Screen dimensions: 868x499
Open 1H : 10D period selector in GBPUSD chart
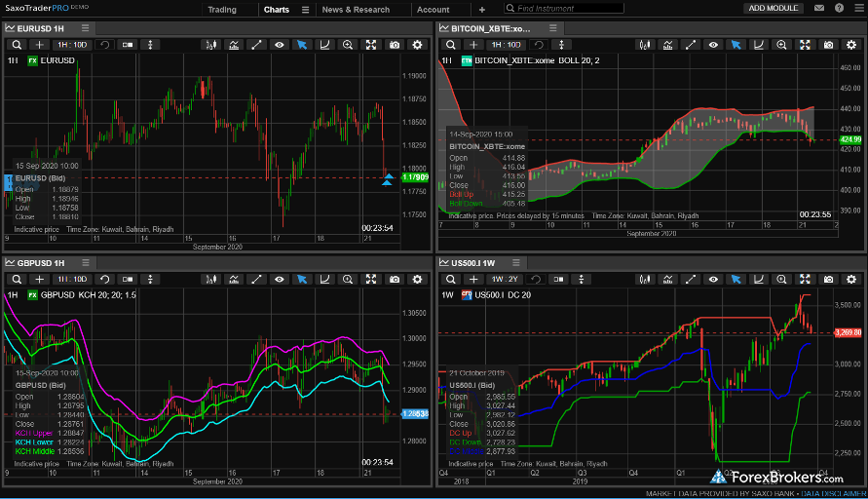[x=72, y=279]
